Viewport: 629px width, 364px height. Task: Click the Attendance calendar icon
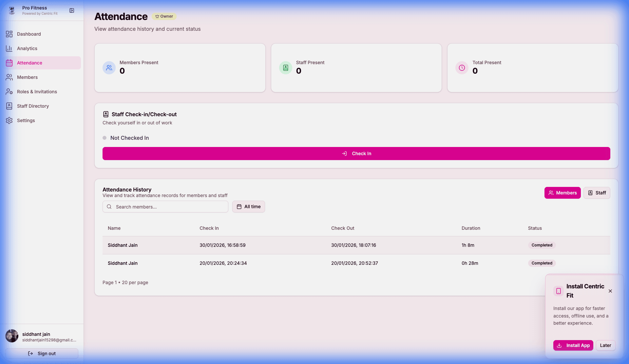point(9,63)
